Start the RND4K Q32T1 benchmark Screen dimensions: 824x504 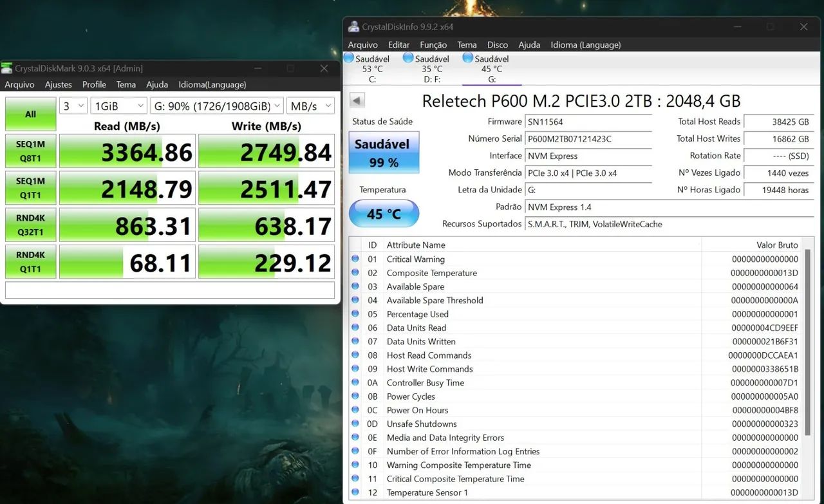pos(30,224)
